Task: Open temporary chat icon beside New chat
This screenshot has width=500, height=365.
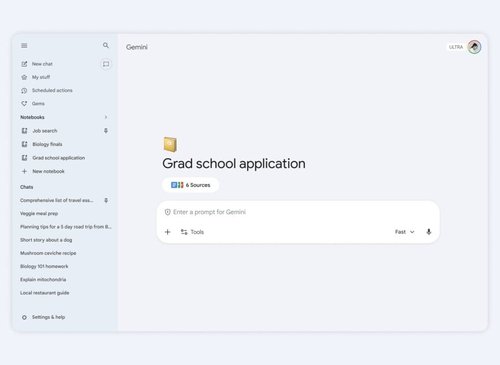Action: click(106, 64)
